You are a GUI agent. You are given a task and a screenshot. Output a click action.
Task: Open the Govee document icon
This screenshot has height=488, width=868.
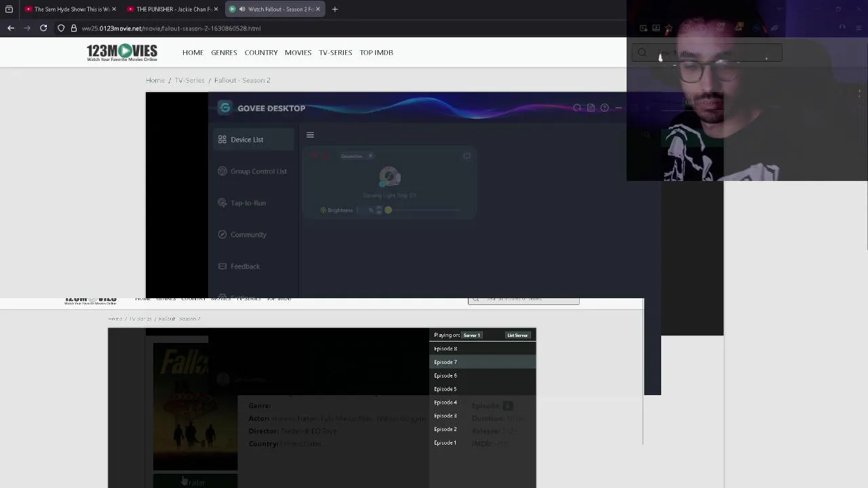coord(591,108)
